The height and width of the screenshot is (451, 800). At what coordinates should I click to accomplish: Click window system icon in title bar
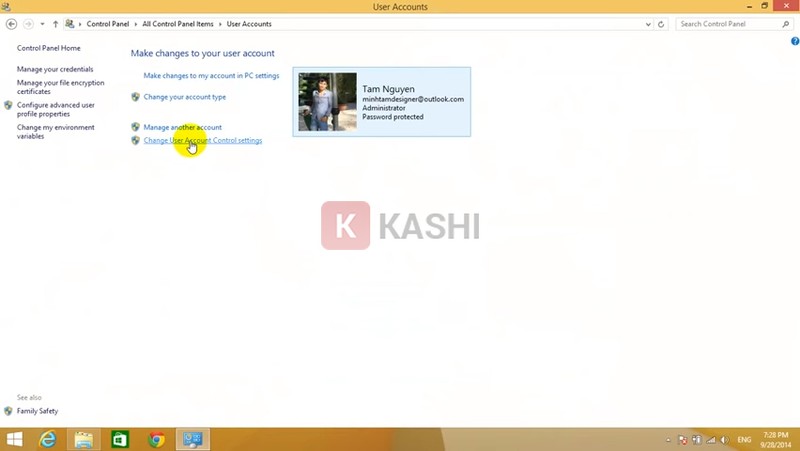(x=6, y=6)
